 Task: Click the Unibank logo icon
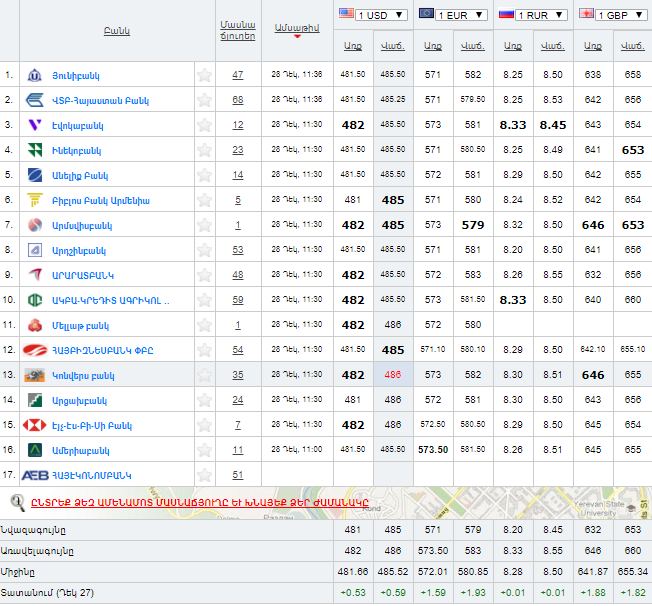[35, 75]
